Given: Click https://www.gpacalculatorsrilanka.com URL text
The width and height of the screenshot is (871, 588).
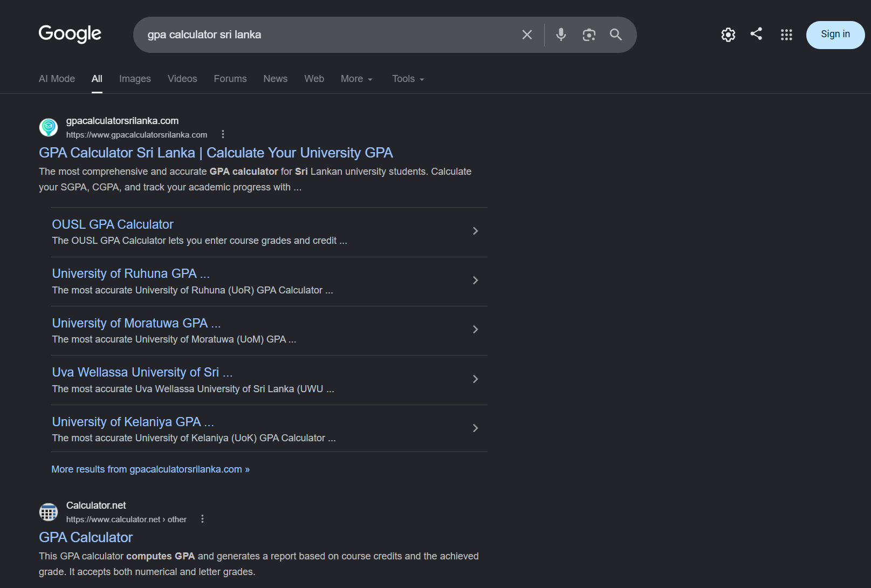Looking at the screenshot, I should point(136,135).
